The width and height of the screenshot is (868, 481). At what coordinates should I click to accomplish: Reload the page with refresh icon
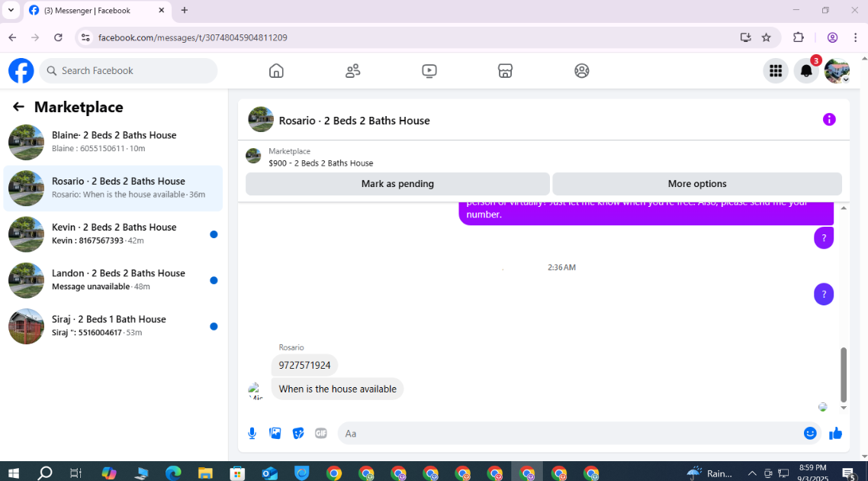[x=58, y=37]
